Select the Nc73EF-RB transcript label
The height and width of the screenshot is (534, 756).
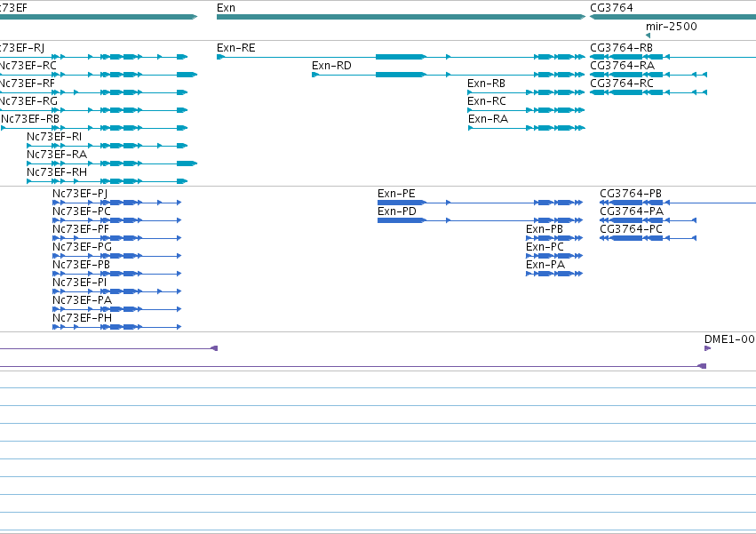[30, 119]
